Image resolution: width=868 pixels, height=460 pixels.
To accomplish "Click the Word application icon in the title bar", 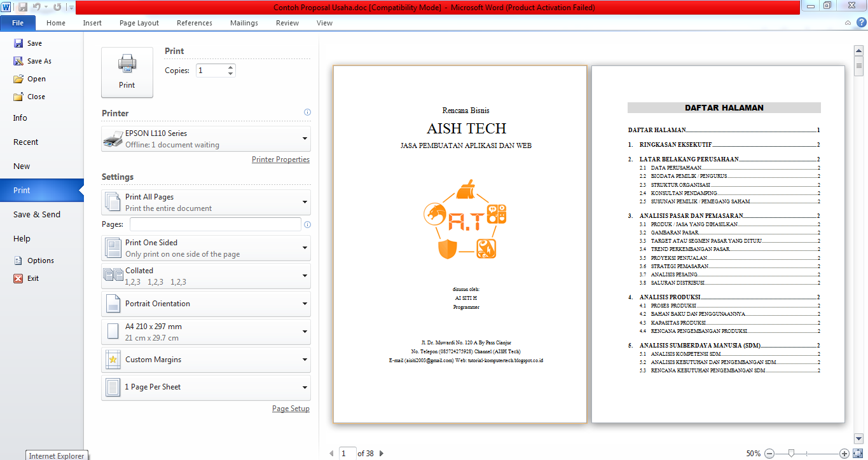I will click(x=6, y=7).
